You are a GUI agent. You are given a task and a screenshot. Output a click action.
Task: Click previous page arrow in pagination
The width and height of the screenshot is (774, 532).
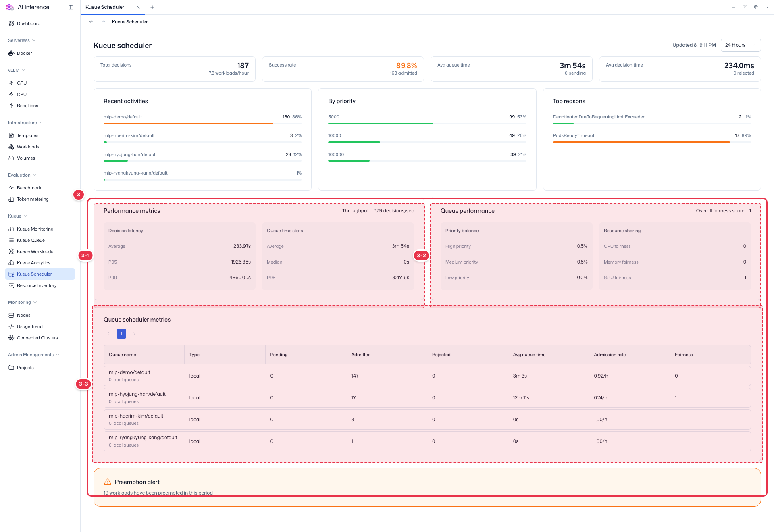108,334
